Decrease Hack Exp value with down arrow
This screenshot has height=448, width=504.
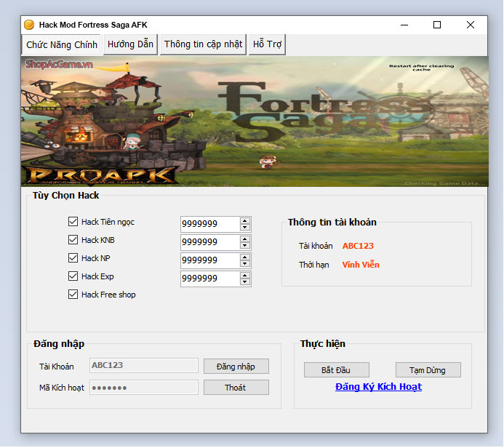click(245, 282)
